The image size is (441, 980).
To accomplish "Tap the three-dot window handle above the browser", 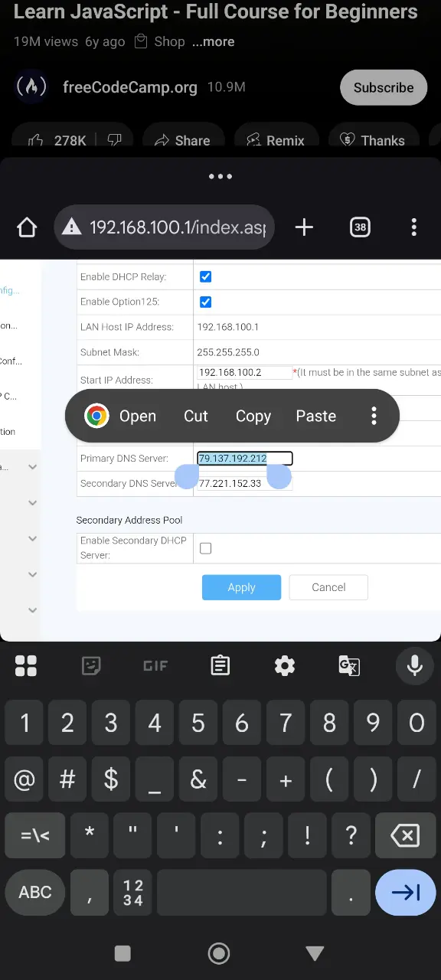I will pos(220,177).
